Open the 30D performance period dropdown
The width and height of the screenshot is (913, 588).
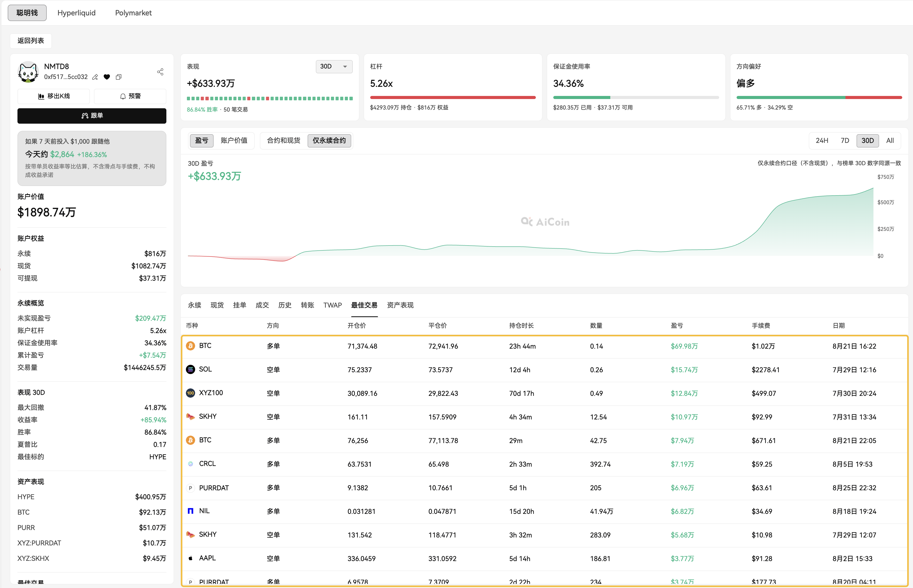(334, 66)
